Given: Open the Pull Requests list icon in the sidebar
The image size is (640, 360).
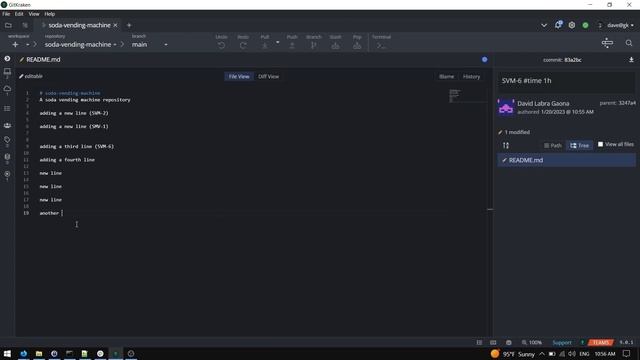Looking at the screenshot, I should [7, 109].
